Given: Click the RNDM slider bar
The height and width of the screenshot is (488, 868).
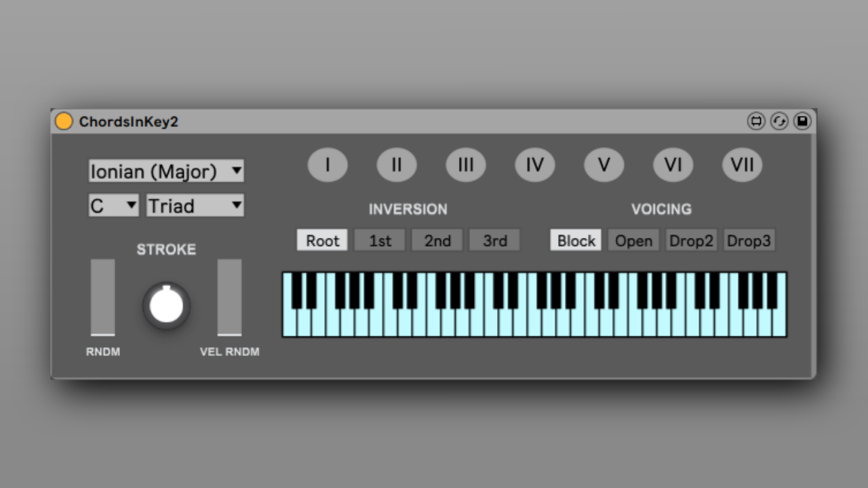Looking at the screenshot, I should tap(103, 297).
